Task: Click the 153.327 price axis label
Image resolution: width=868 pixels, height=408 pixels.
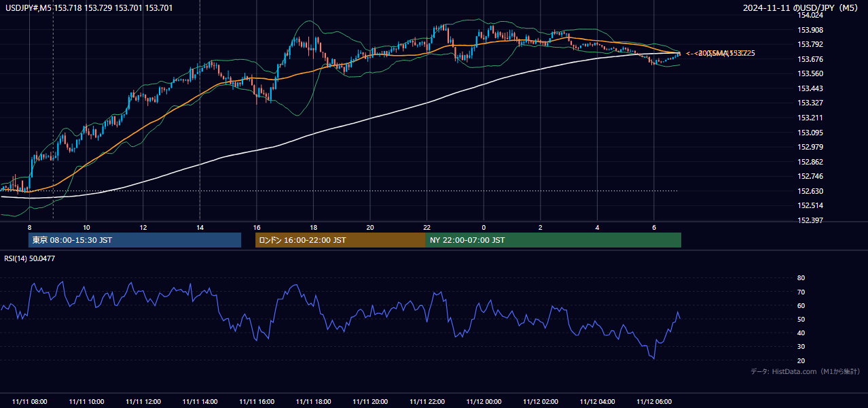Action: (x=810, y=103)
